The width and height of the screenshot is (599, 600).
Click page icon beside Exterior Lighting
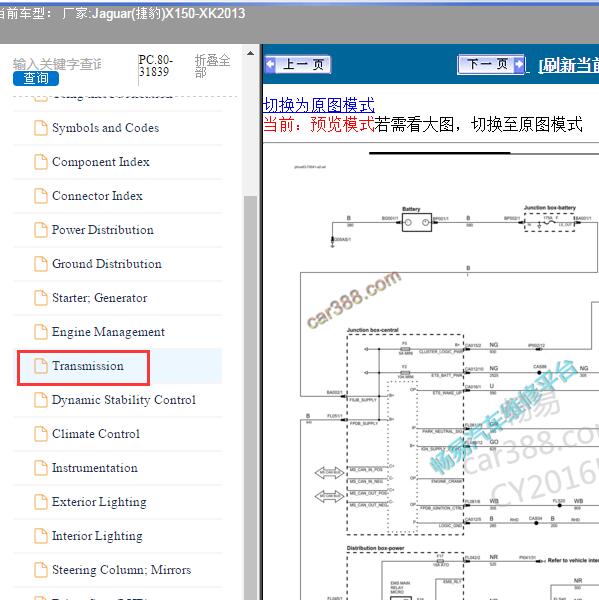pyautogui.click(x=41, y=502)
